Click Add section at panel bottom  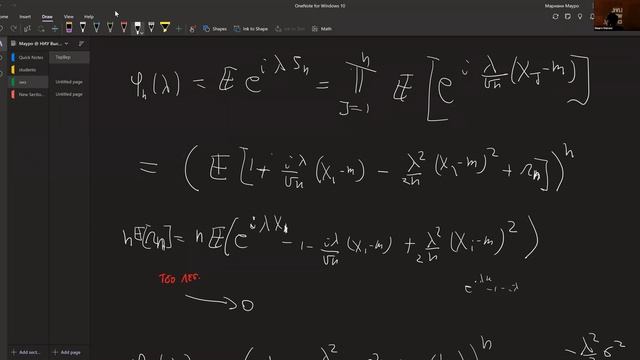coord(26,352)
